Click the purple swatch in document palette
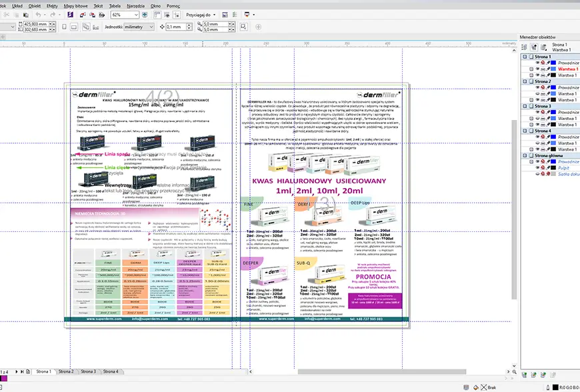The width and height of the screenshot is (580, 392). pos(4,378)
